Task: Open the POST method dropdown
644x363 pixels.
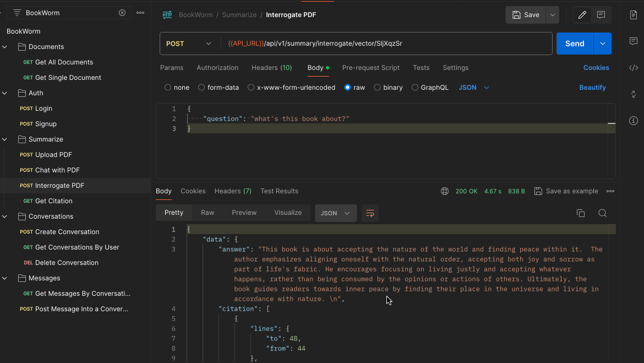Action: click(x=188, y=44)
